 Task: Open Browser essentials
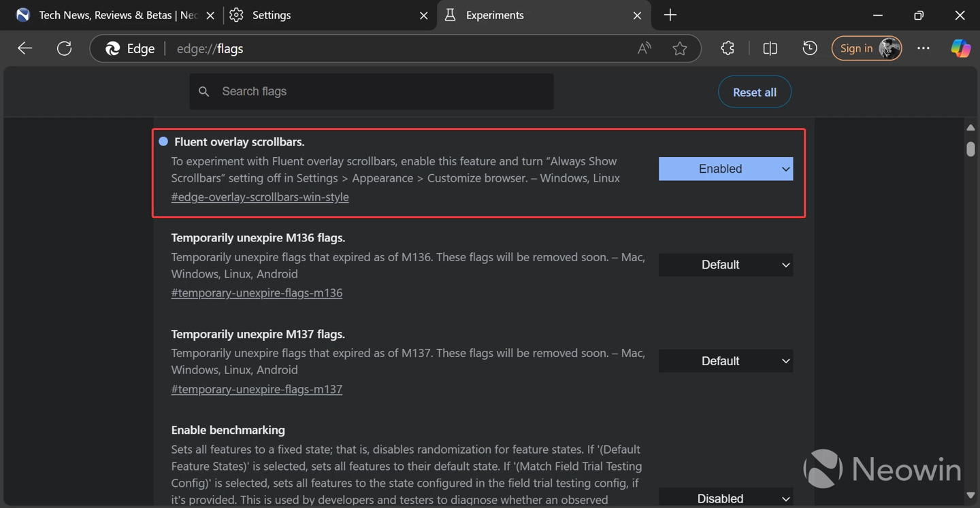[728, 48]
